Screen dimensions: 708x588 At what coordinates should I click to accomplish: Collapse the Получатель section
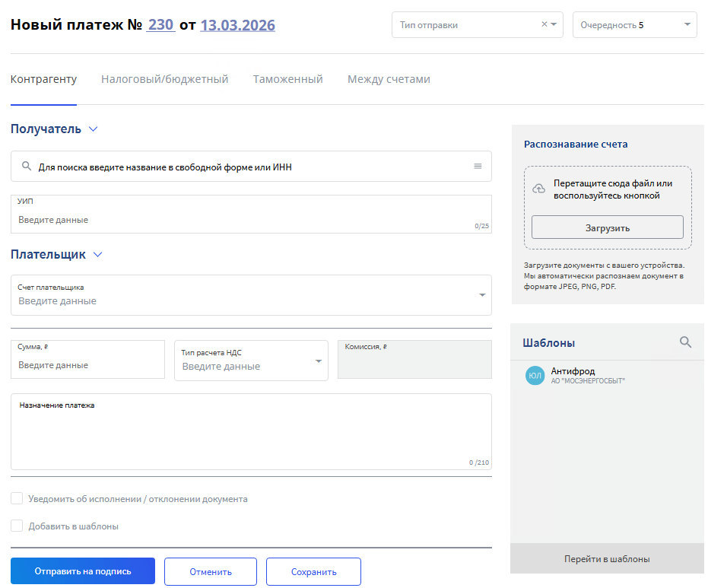coord(94,129)
